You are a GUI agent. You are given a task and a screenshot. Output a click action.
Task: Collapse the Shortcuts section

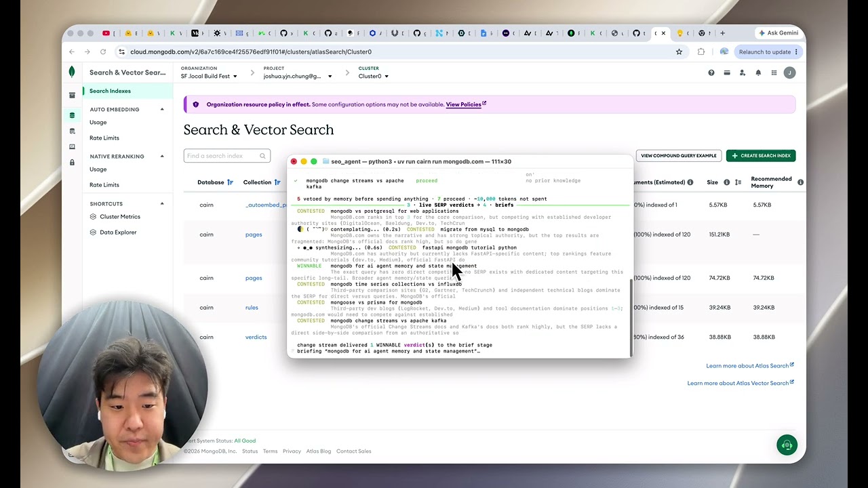(162, 203)
